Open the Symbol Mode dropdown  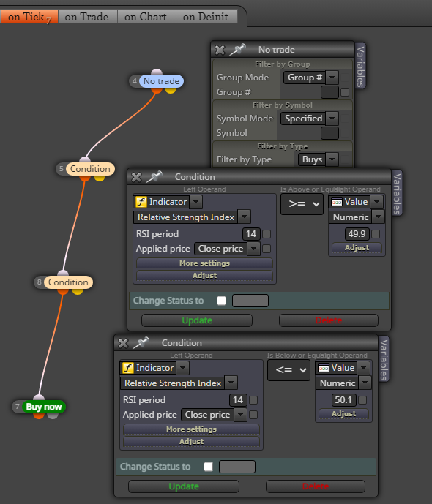point(310,119)
